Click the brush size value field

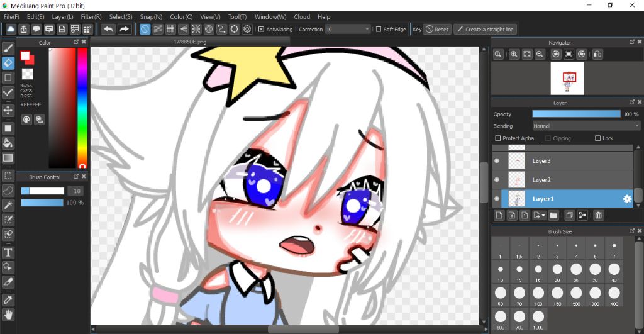[x=77, y=191]
